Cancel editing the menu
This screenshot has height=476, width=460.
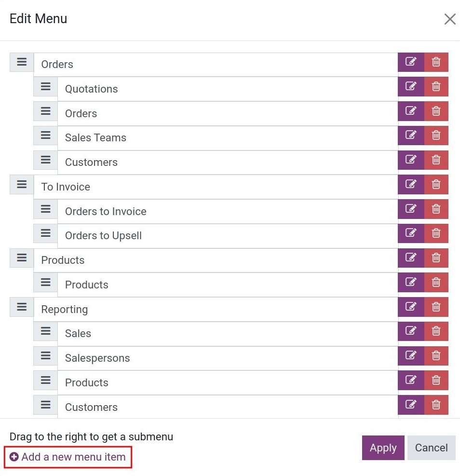pyautogui.click(x=431, y=448)
